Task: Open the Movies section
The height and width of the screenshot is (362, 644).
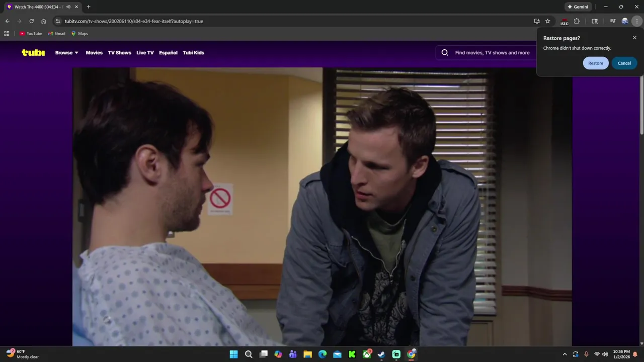Action: [94, 52]
